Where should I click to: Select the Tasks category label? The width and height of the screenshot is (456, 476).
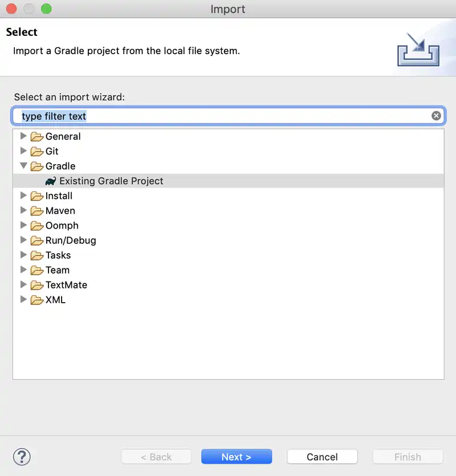(58, 255)
